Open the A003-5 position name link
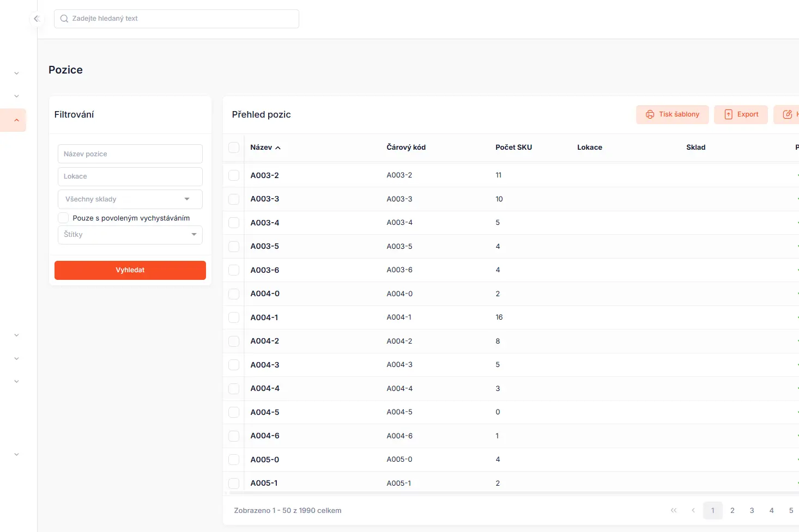The height and width of the screenshot is (532, 799). 264,246
